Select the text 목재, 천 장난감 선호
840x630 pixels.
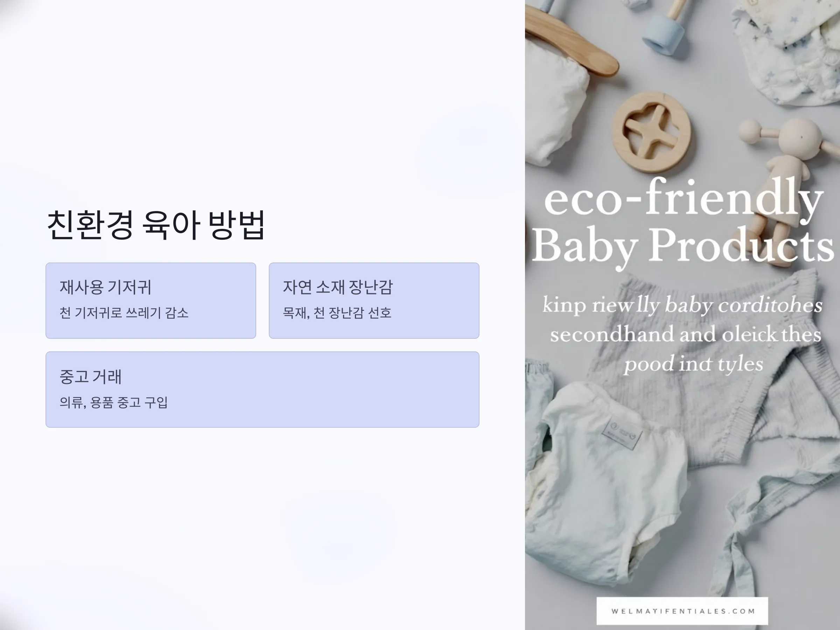337,313
